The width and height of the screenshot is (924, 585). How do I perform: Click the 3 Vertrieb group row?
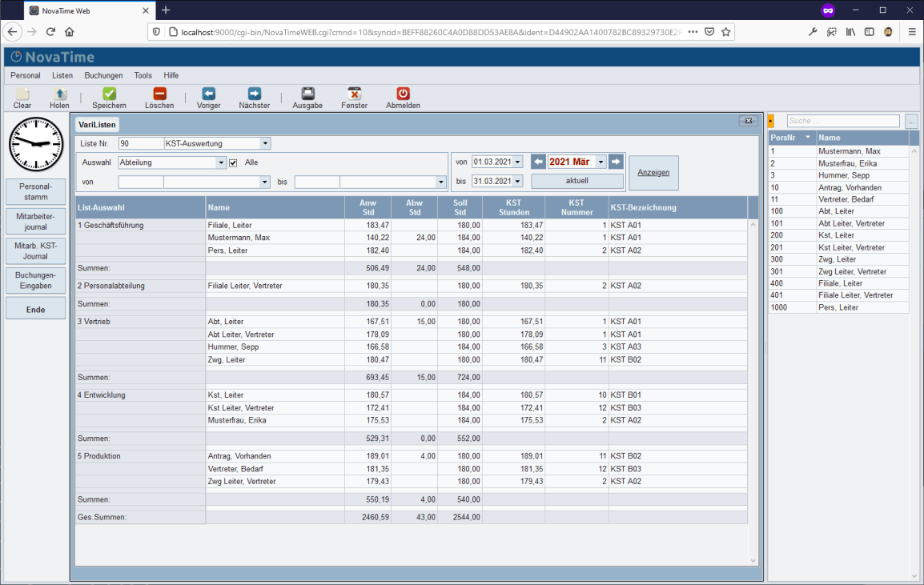tap(140, 322)
